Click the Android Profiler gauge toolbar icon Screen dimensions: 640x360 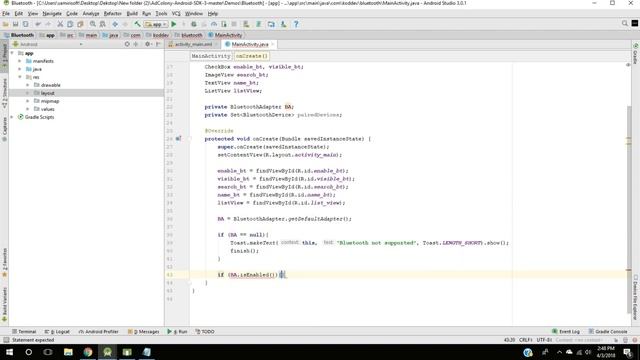click(x=214, y=24)
